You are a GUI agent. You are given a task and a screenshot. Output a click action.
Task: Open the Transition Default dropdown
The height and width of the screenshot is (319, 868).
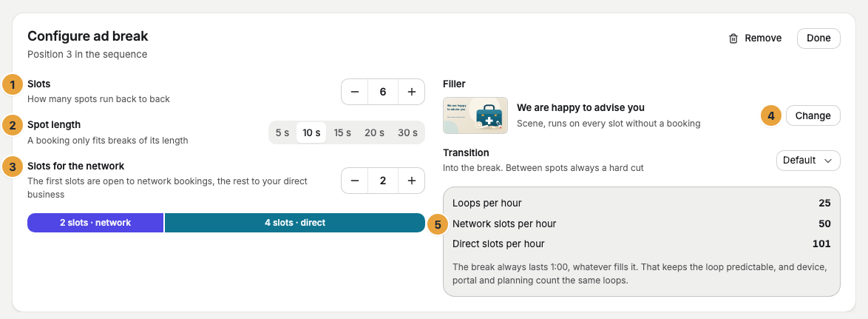[808, 161]
